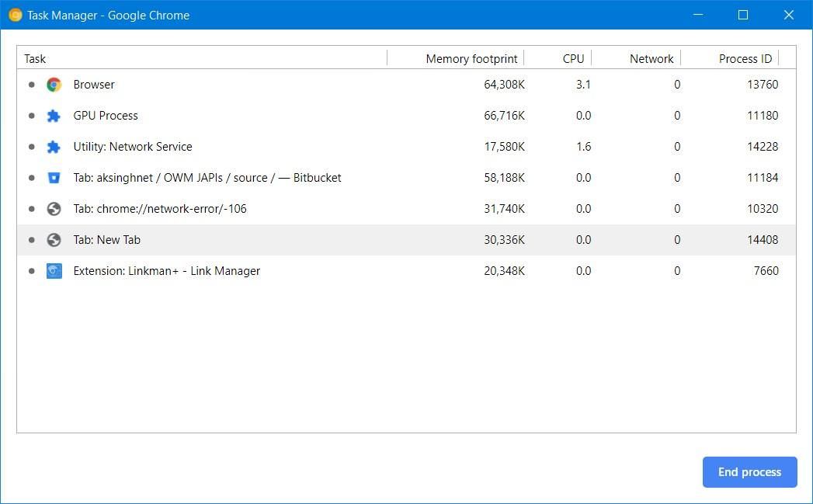Screen dimensions: 813x504
Task: Select Tab: chrome://network-error/-106 task
Action: click(406, 209)
